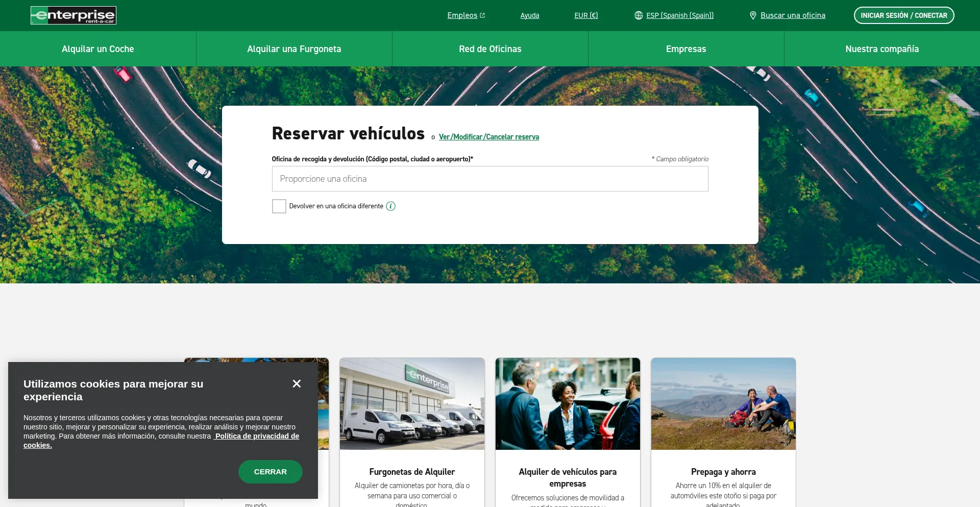This screenshot has height=507, width=980.
Task: Click the map pin icon for office search
Action: point(753,15)
